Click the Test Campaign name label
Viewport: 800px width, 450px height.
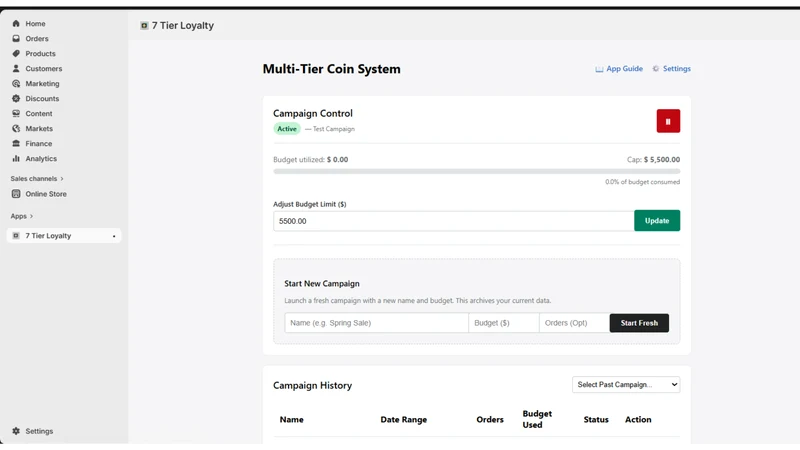tap(334, 129)
